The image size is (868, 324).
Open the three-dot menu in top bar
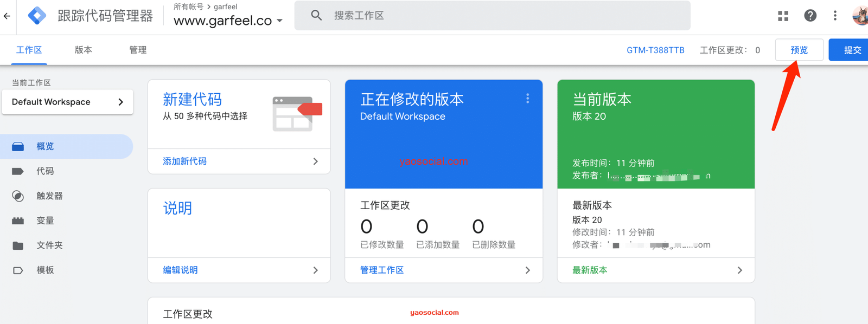tap(835, 16)
